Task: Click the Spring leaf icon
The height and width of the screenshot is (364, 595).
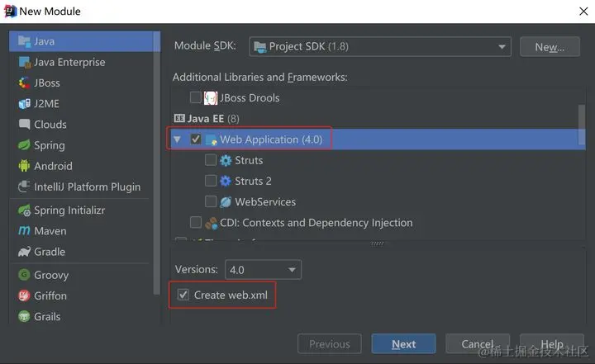Action: pos(24,145)
